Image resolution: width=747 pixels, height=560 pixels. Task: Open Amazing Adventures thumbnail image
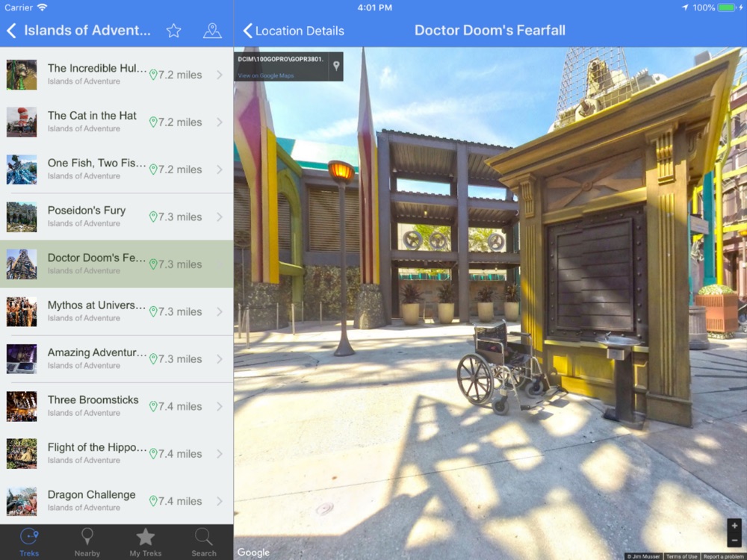(22, 359)
